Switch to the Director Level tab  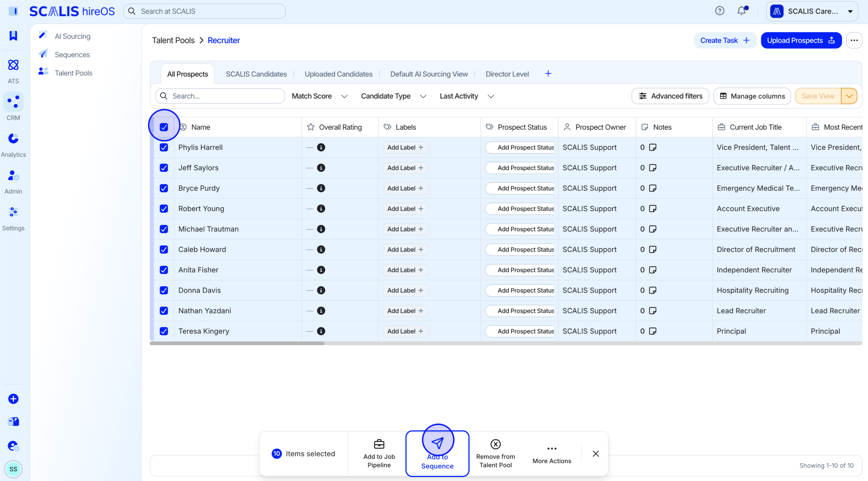click(x=507, y=74)
